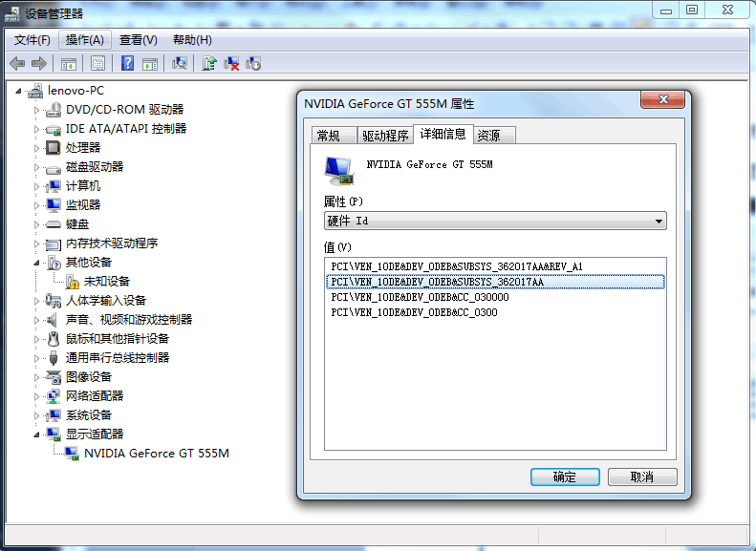
Task: Open the 操作(A) menu
Action: (x=85, y=40)
